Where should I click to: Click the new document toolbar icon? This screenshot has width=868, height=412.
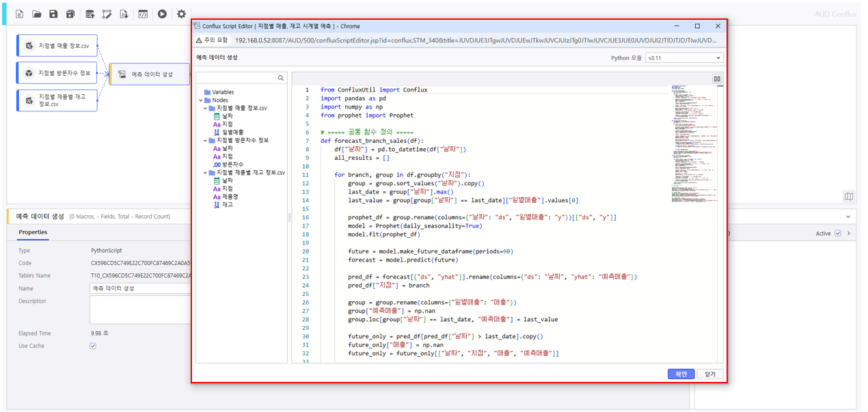point(19,14)
